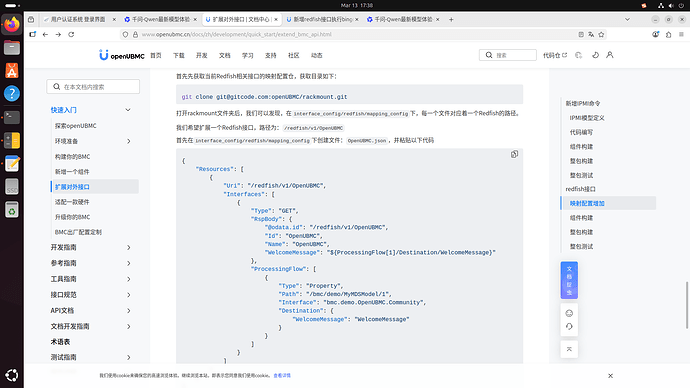Toggle the dark theme moon icon
Viewport: 690px width, 388px height.
click(x=595, y=55)
